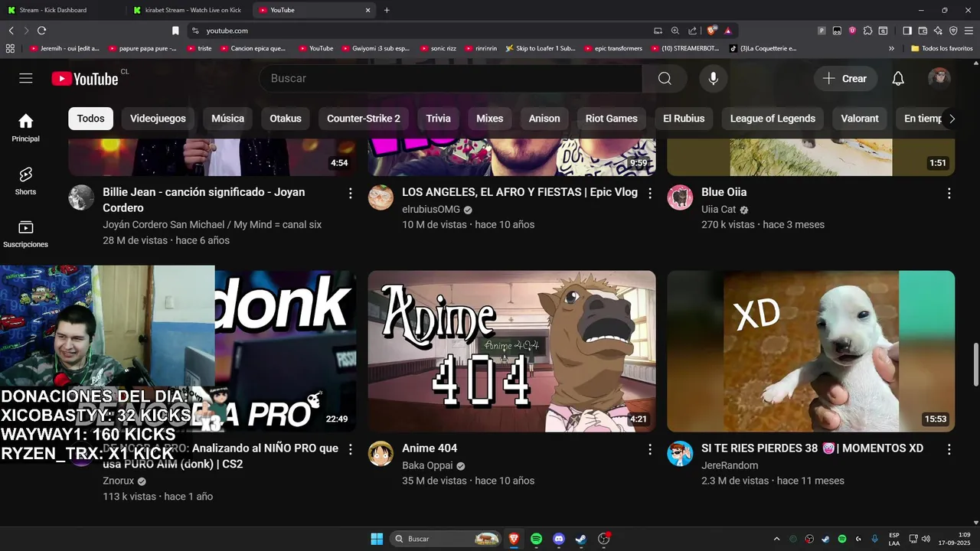Reload the page in the browser
The width and height of the screenshot is (980, 551).
(41, 31)
